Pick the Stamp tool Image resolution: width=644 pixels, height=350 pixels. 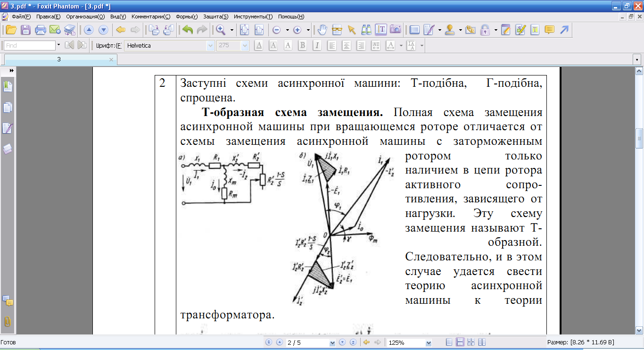click(x=450, y=30)
